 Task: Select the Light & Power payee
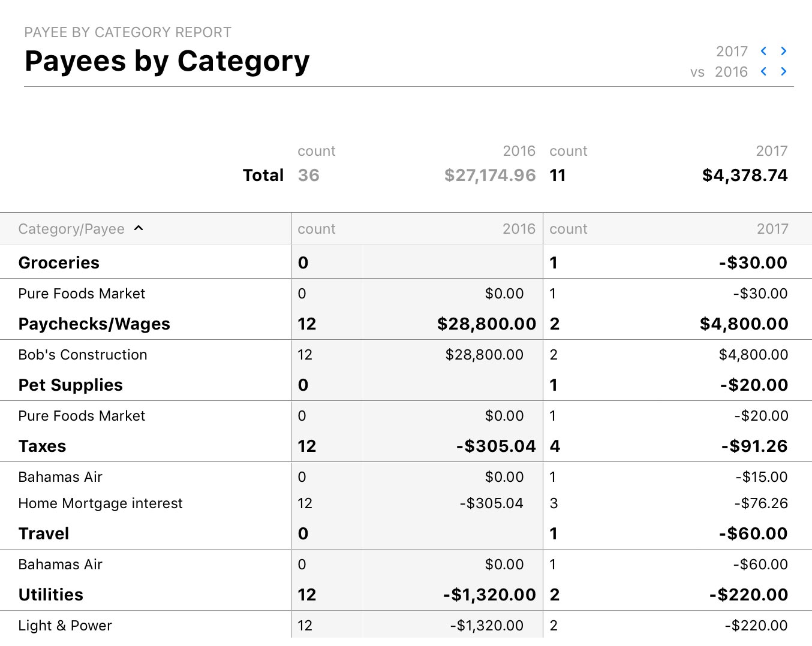coord(65,626)
